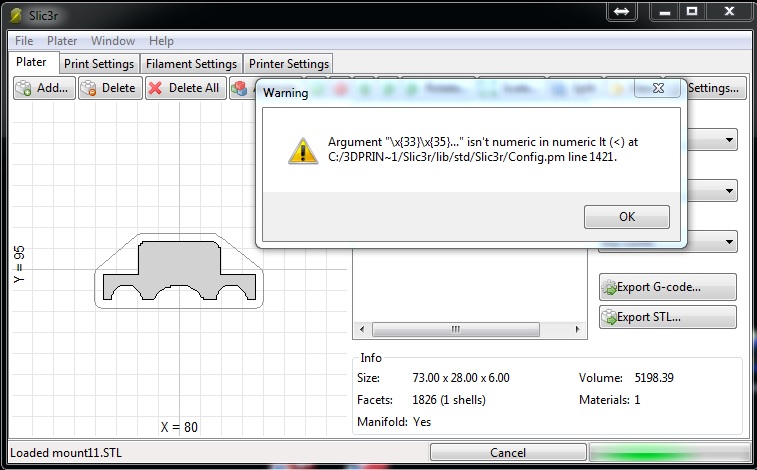Click Cancel in the status bar
The width and height of the screenshot is (757, 470).
coord(508,453)
